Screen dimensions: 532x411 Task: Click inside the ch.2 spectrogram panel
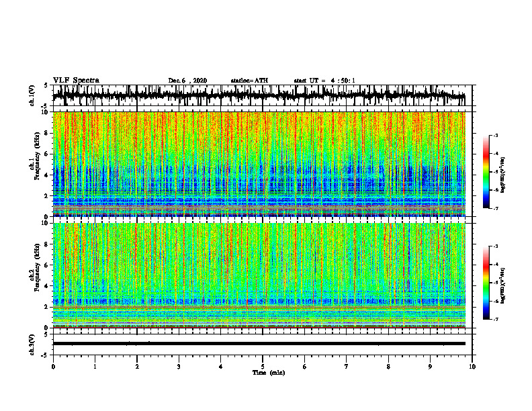[259, 275]
